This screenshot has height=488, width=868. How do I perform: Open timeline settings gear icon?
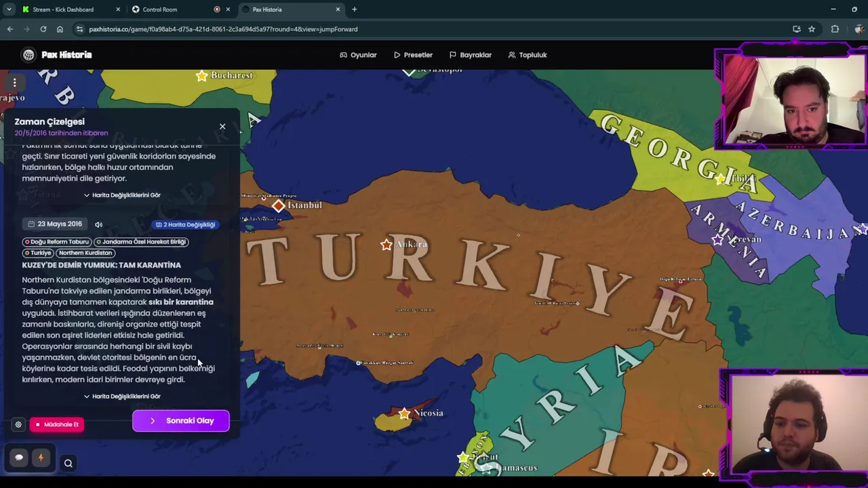(18, 424)
